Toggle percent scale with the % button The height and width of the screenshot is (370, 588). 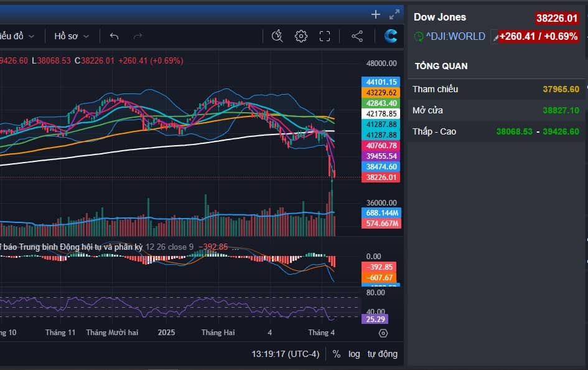[x=337, y=354]
